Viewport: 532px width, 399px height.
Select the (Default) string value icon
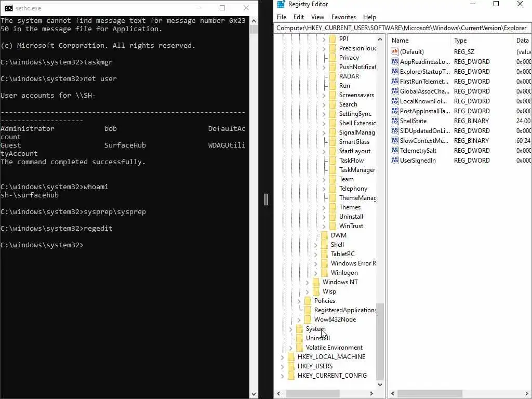[x=395, y=51]
